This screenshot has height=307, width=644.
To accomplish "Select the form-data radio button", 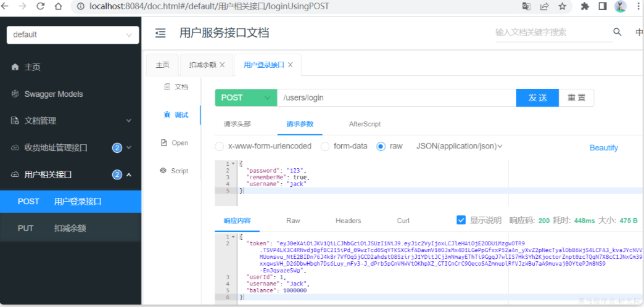I will 324,147.
